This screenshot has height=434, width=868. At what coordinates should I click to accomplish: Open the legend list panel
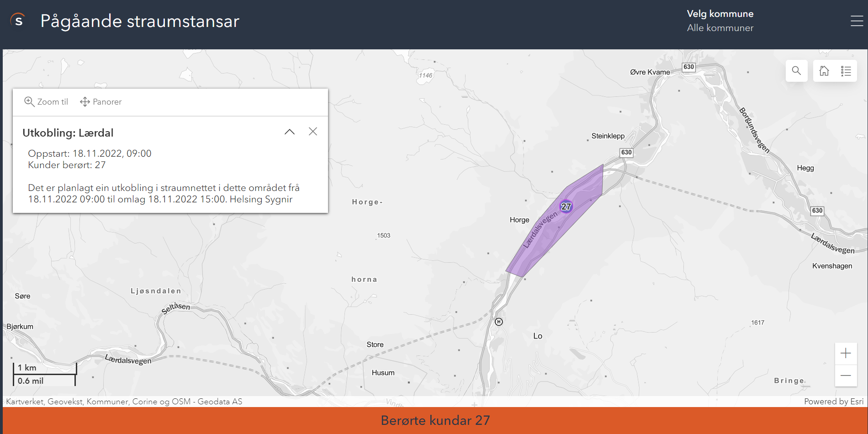pos(846,71)
